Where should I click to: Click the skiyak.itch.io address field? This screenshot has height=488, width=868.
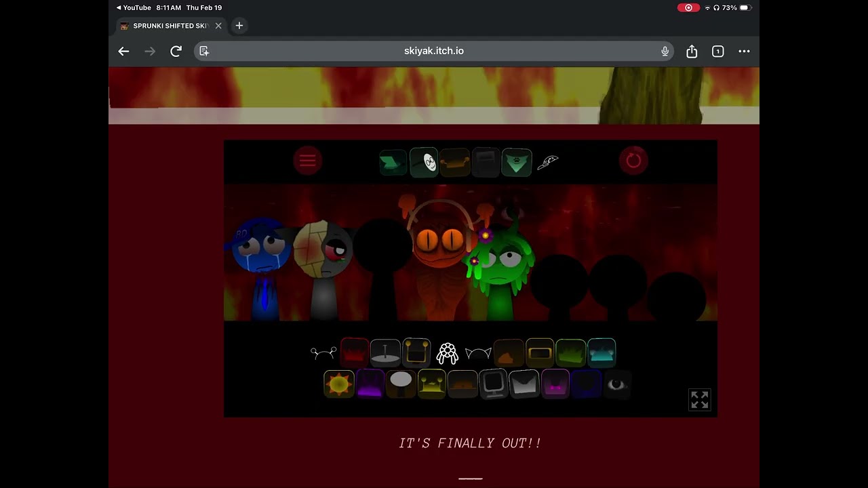tap(434, 51)
